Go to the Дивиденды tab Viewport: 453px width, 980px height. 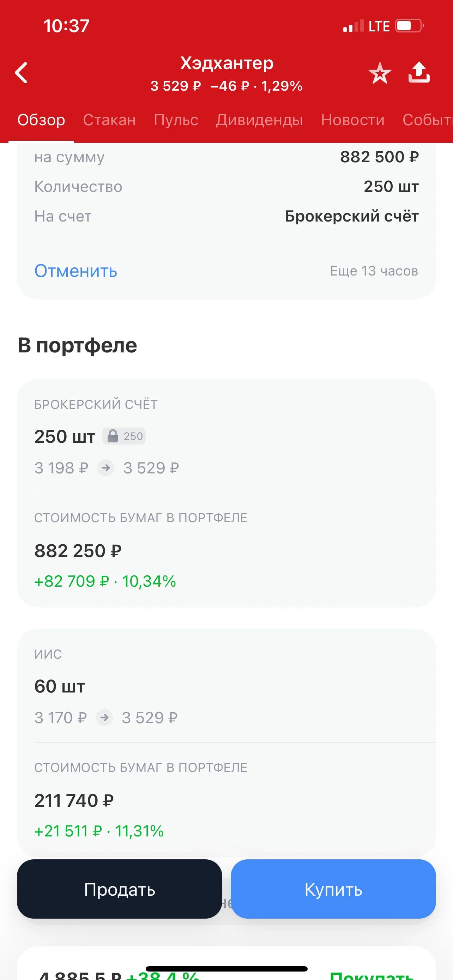(x=259, y=120)
